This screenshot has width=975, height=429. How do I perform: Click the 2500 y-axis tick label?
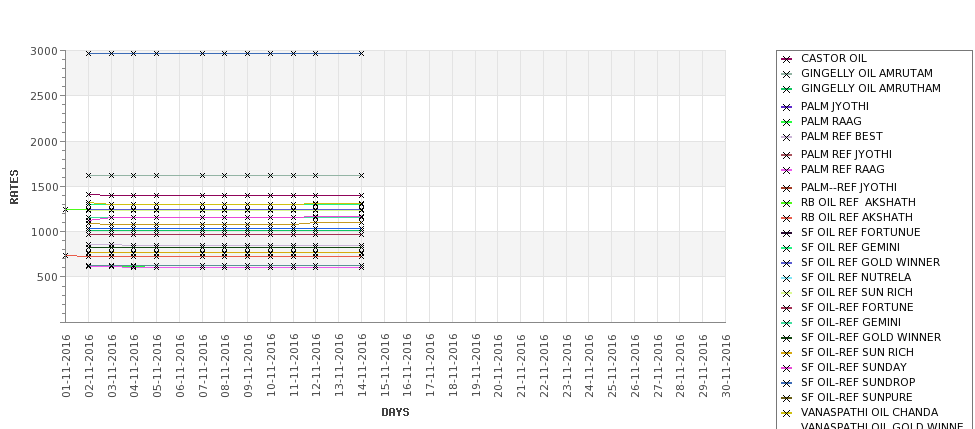44,96
